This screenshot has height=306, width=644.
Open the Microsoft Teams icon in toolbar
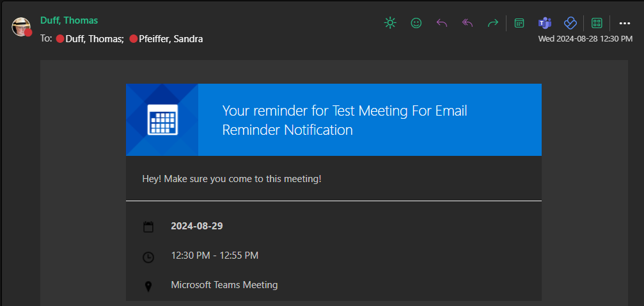coord(545,23)
